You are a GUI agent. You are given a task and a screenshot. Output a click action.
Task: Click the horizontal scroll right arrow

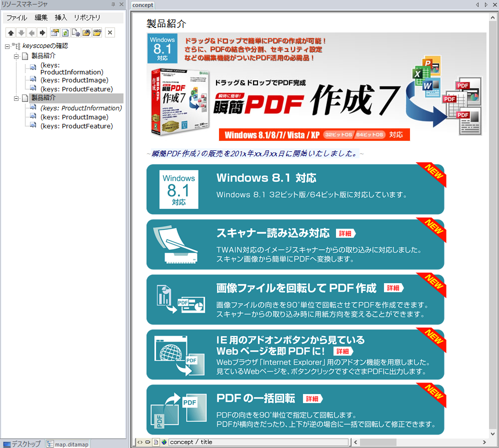click(x=484, y=443)
